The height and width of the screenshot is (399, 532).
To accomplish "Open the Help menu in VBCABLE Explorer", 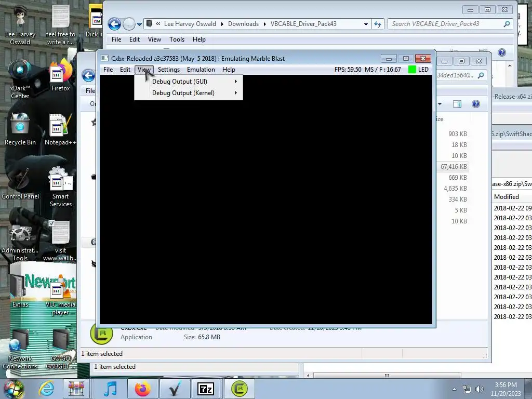I will coord(199,39).
